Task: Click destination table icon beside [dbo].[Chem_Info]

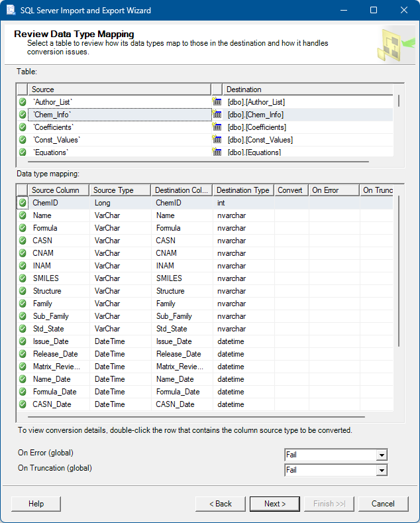Action: [x=217, y=115]
